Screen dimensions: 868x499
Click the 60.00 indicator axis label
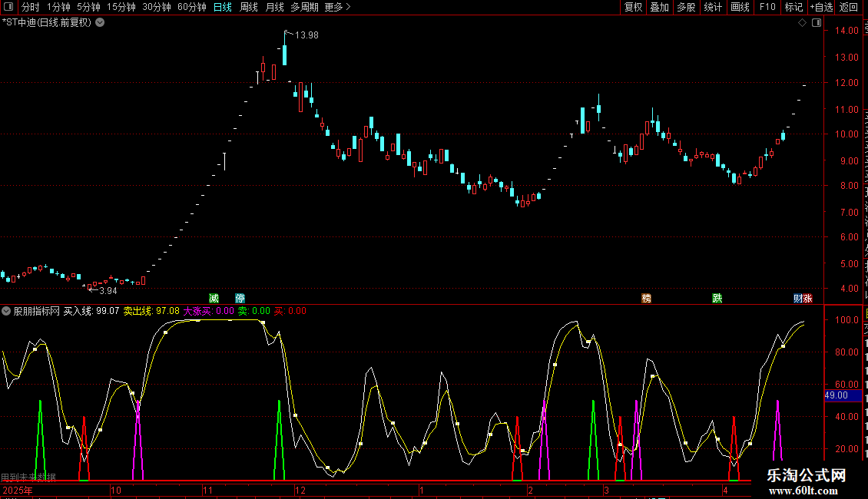pyautogui.click(x=847, y=384)
